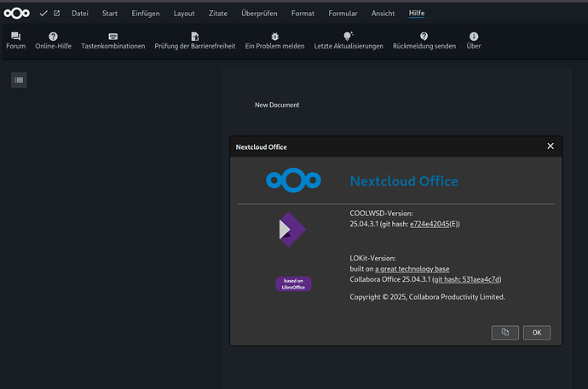Click the Collabora purple logo
The image size is (588, 389).
click(x=292, y=230)
